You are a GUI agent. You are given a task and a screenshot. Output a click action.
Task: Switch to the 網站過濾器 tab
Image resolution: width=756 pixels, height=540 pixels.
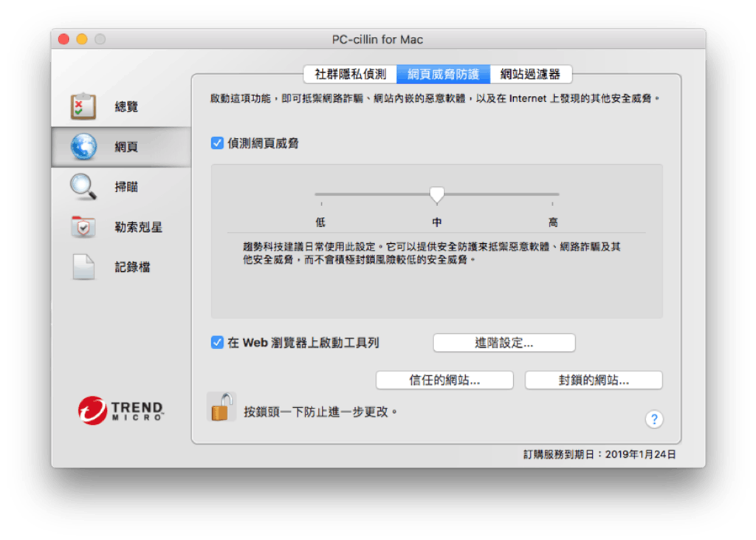click(530, 74)
